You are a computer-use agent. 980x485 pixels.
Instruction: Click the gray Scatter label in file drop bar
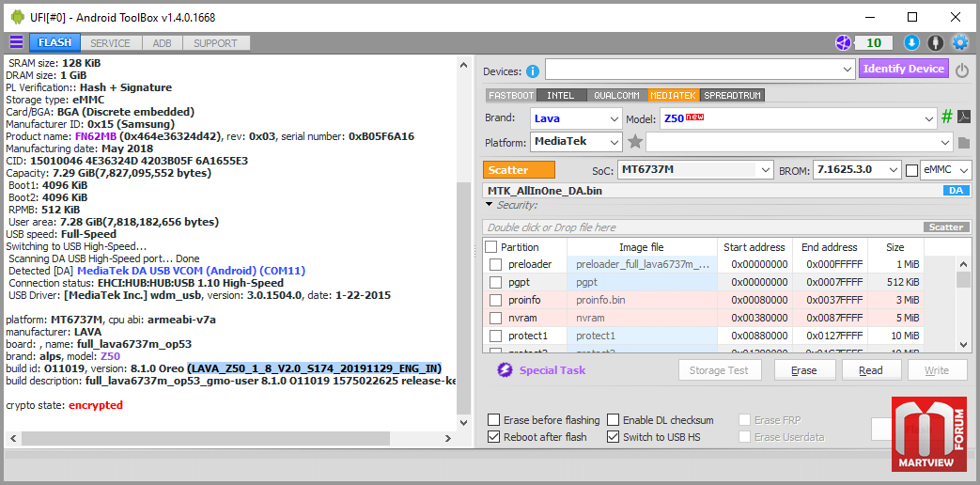click(x=946, y=227)
